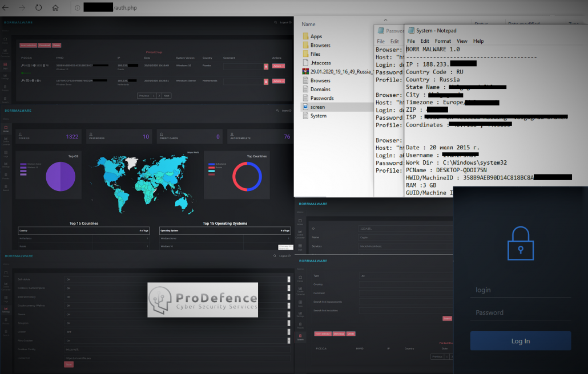Click the site info icon in address bar

click(x=77, y=8)
